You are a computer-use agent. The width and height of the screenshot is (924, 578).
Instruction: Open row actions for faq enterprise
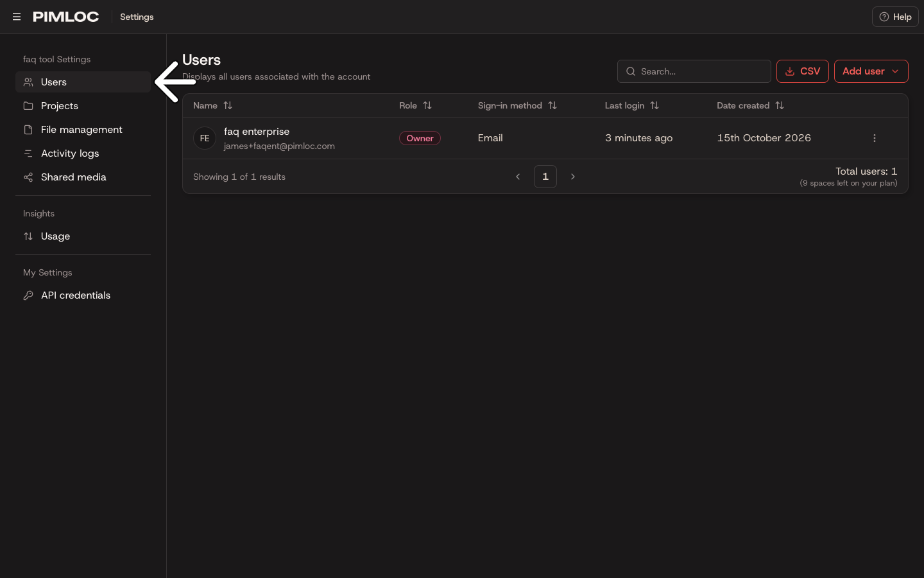click(x=875, y=138)
